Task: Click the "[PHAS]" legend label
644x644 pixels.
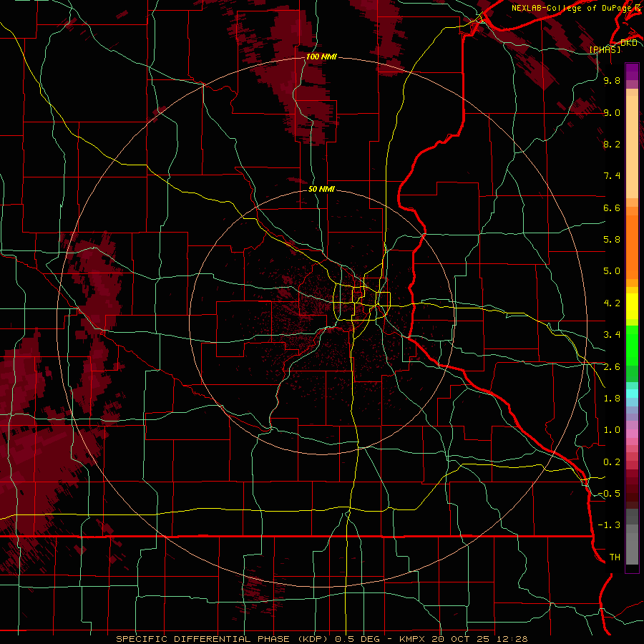Action: [605, 49]
